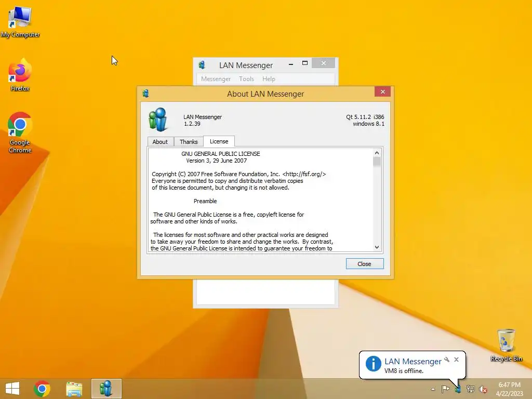532x399 pixels.
Task: Open File Explorer from the taskbar
Action: point(74,389)
